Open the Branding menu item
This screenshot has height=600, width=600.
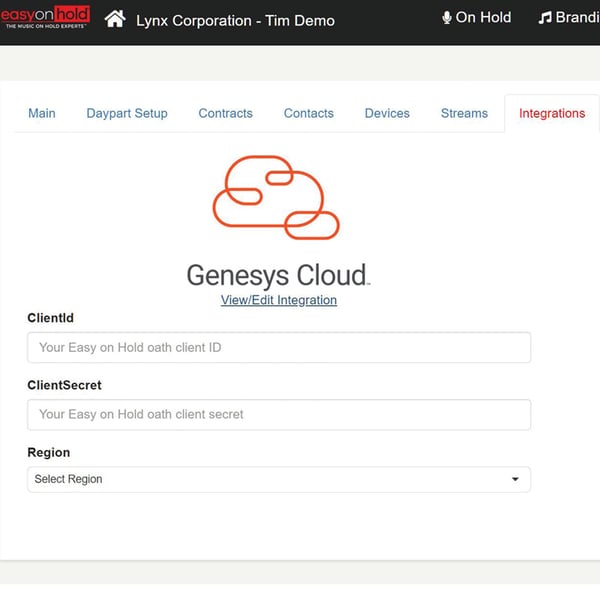[569, 18]
